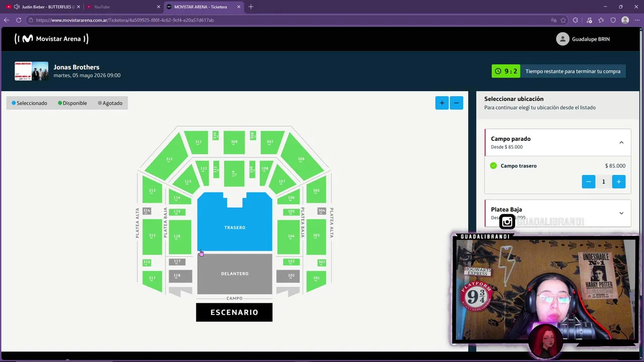This screenshot has width=644, height=362.
Task: Click the ESCENARIO stage block
Action: tap(234, 312)
